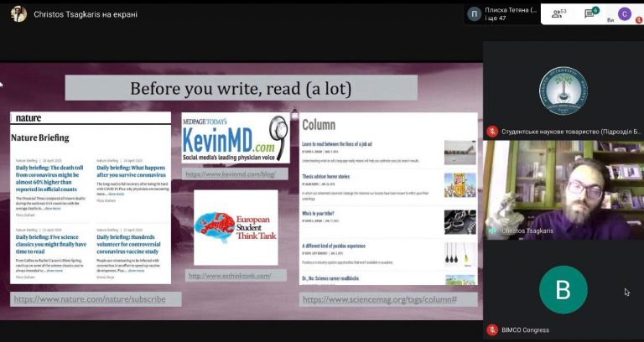The height and width of the screenshot is (342, 644).
Task: Click muted mic icon on Студентське наукове товариство
Action: click(x=492, y=131)
